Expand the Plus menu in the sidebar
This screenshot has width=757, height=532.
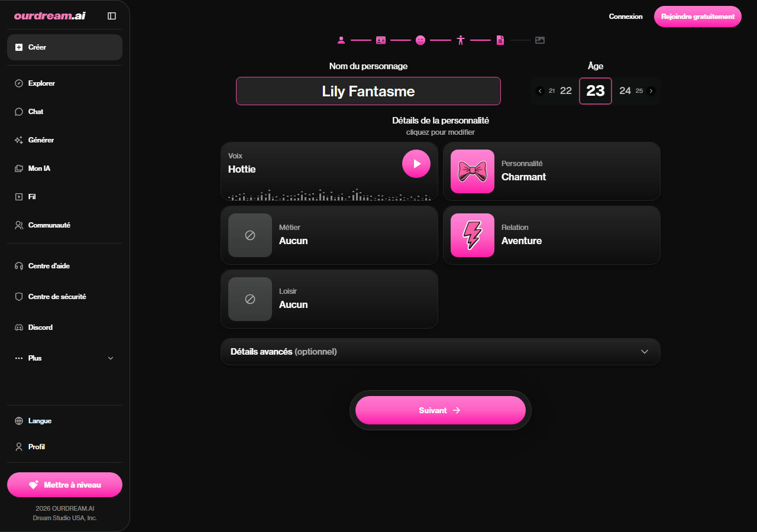coord(64,358)
